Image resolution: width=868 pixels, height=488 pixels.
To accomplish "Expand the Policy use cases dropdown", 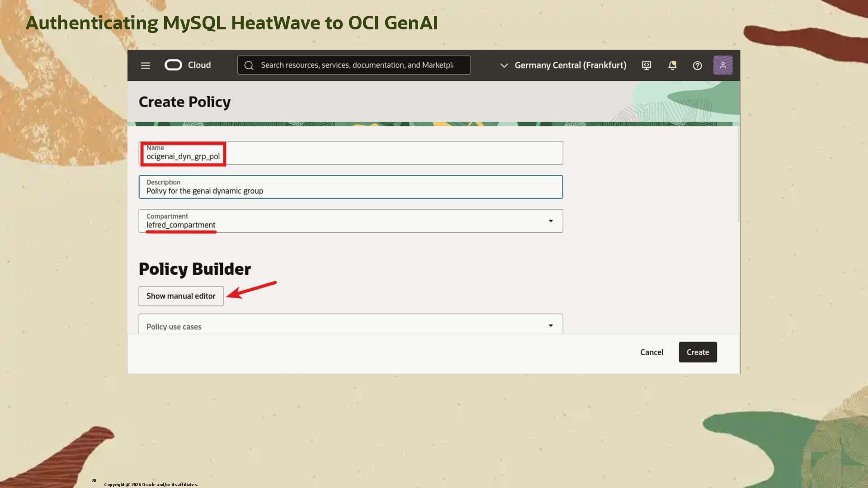I will point(551,325).
